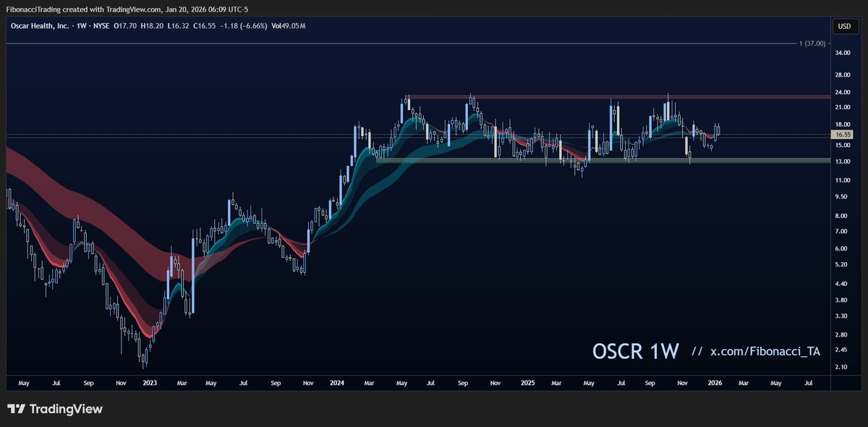Viewport: 868px width, 427px height.
Task: Click the 24.00 price axis label
Action: pyautogui.click(x=843, y=93)
